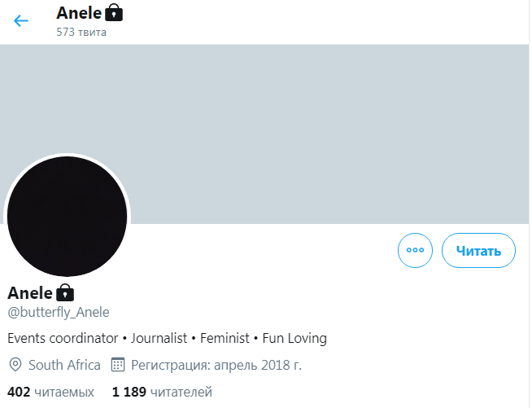Open the three-dots more options button
Screen dimensions: 532x408
pyautogui.click(x=415, y=251)
